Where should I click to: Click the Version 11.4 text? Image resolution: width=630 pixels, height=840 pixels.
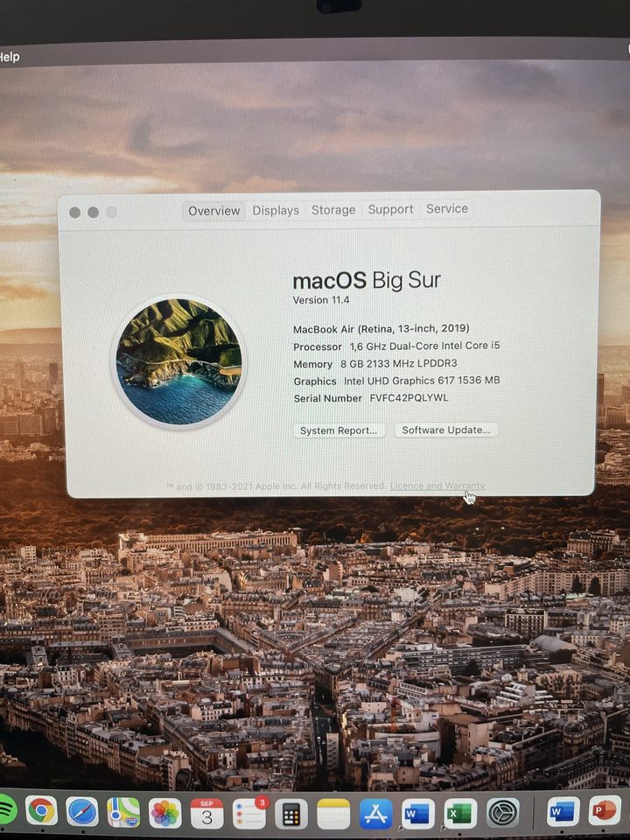[x=321, y=300]
